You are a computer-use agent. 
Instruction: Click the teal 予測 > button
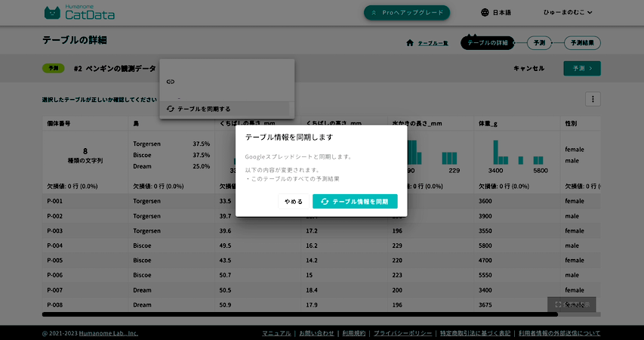click(x=582, y=68)
